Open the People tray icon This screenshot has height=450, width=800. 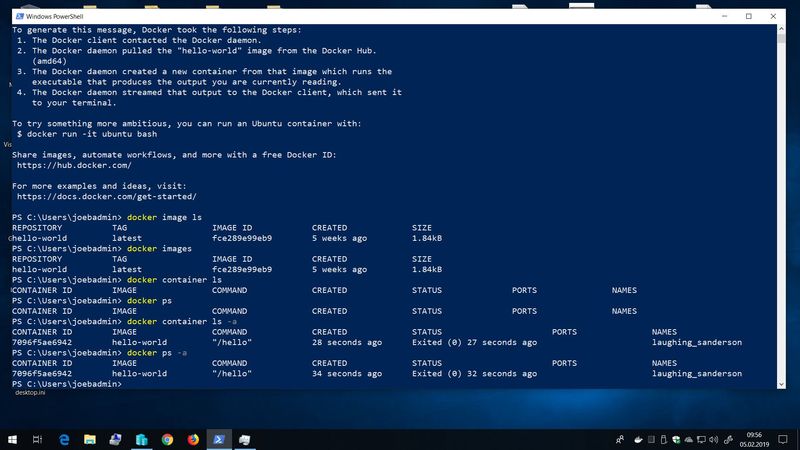(620, 439)
